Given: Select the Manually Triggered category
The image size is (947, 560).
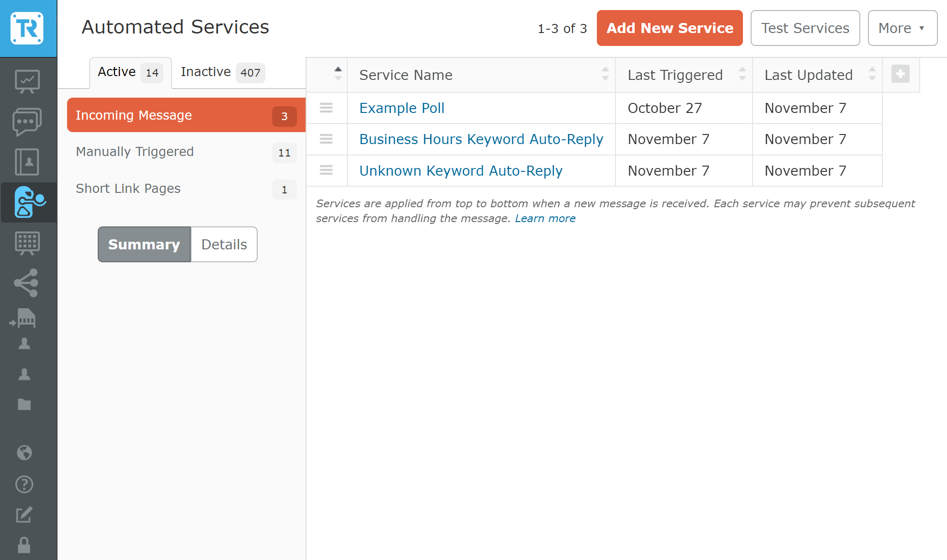Looking at the screenshot, I should [135, 152].
